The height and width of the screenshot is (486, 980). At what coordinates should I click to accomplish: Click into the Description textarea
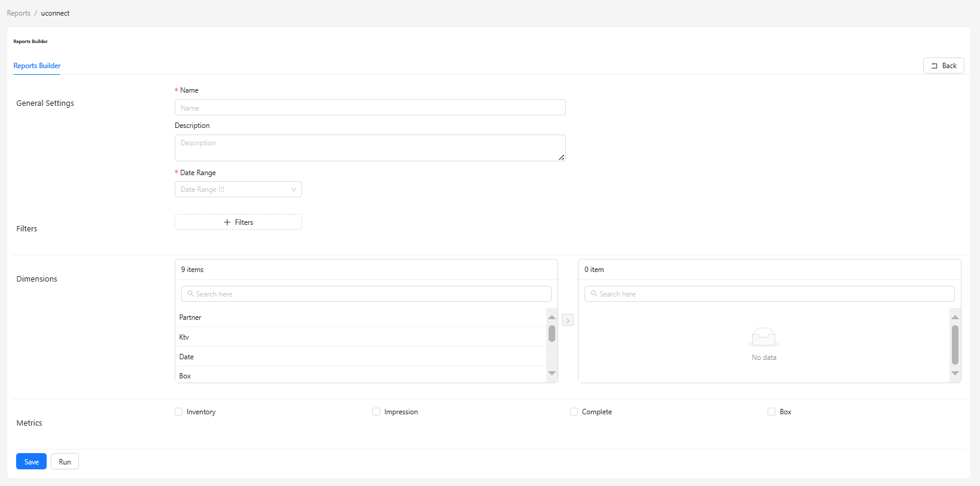(370, 148)
